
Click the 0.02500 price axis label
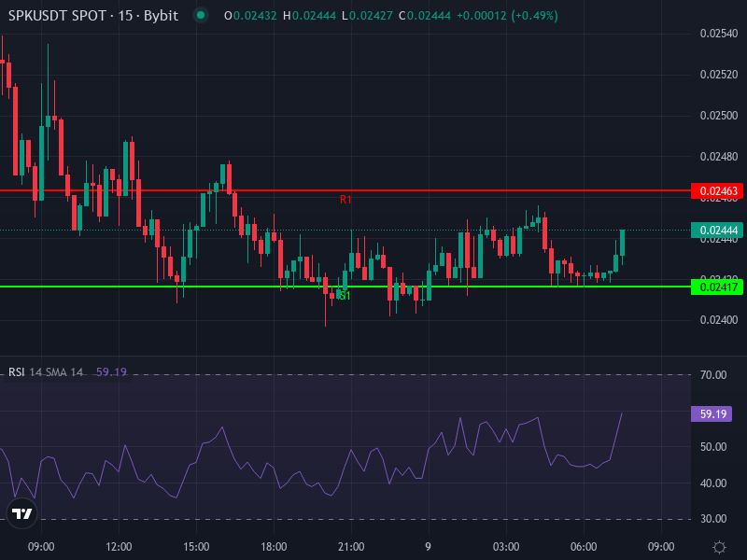(718, 116)
